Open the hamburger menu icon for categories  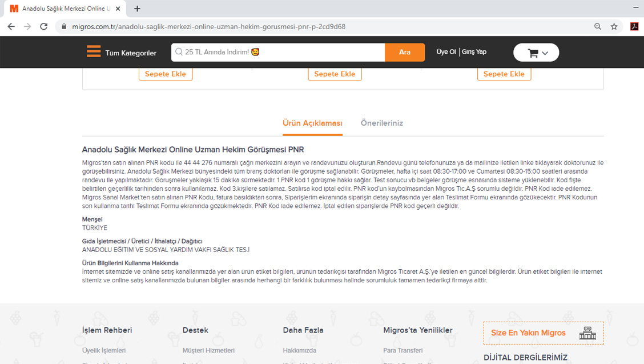pyautogui.click(x=94, y=51)
